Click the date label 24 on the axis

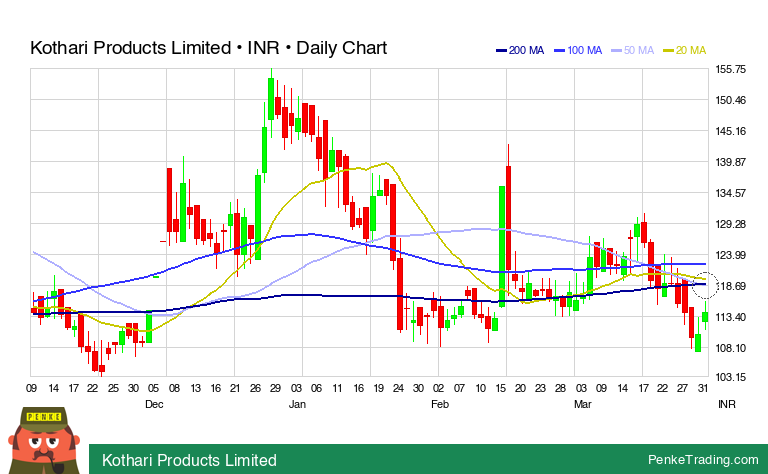398,388
